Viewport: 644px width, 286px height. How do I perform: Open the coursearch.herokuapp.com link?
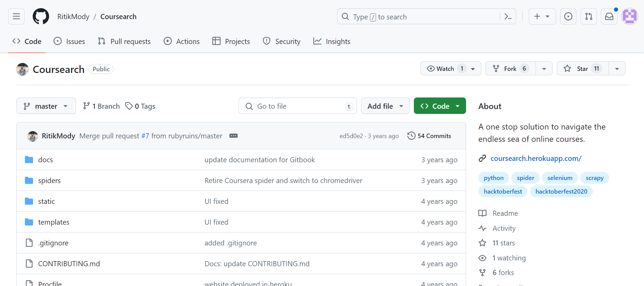pos(536,158)
